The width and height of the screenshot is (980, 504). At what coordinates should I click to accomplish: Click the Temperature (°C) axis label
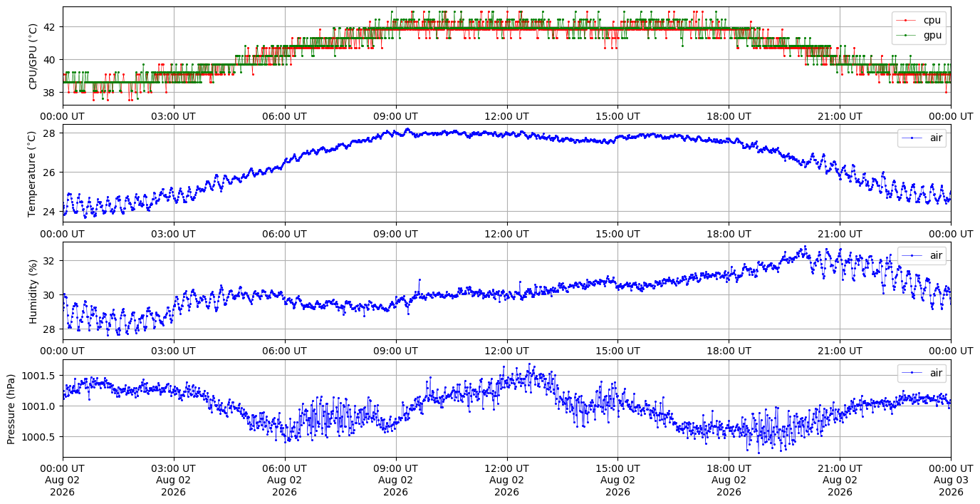click(32, 173)
